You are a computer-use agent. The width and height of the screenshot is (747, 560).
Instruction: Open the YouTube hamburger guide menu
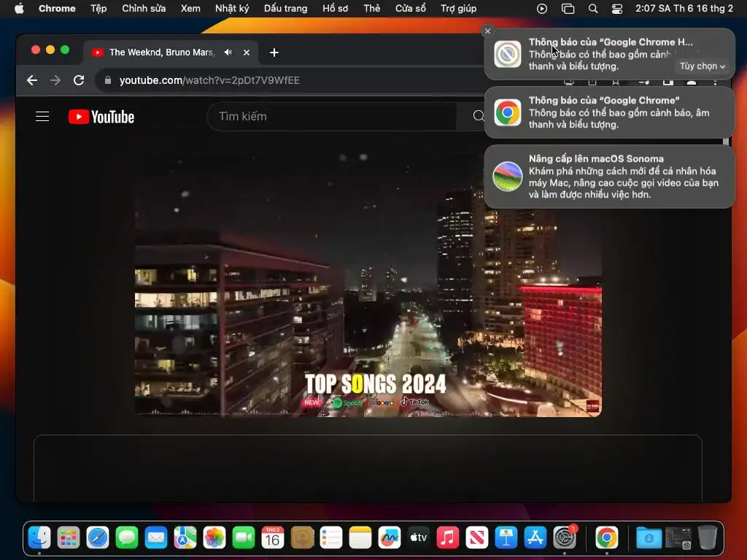coord(42,116)
